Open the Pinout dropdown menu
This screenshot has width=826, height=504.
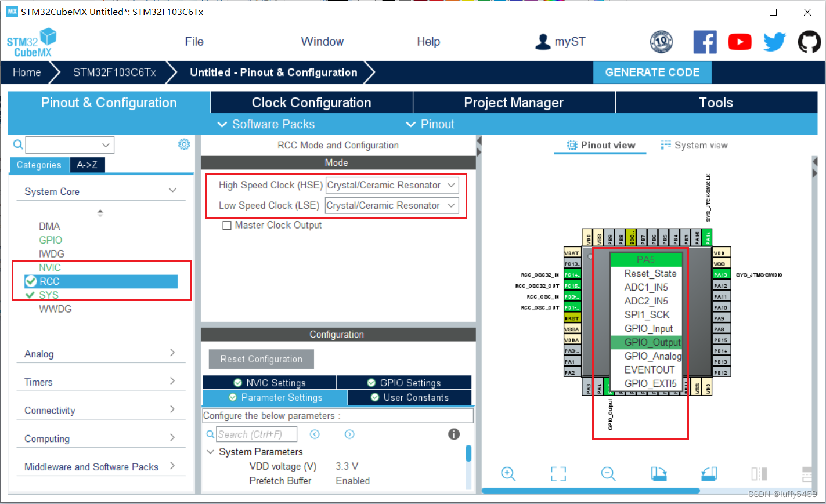coord(430,124)
